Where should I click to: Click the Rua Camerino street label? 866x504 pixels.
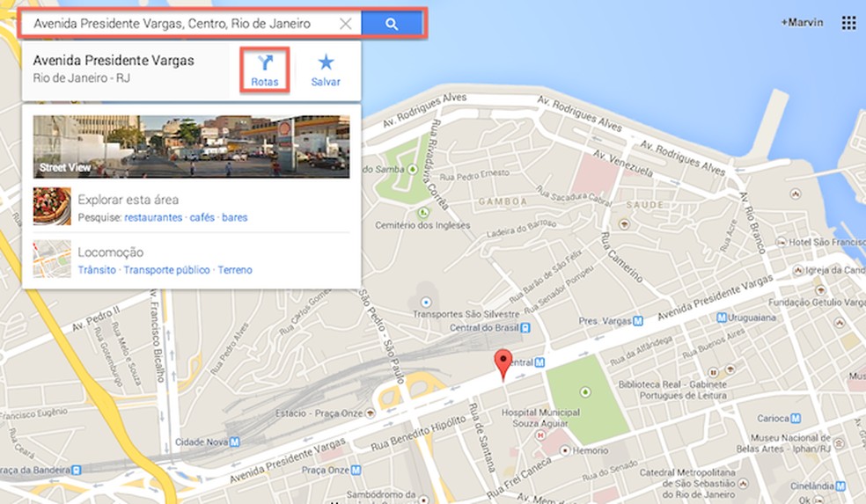[622, 258]
